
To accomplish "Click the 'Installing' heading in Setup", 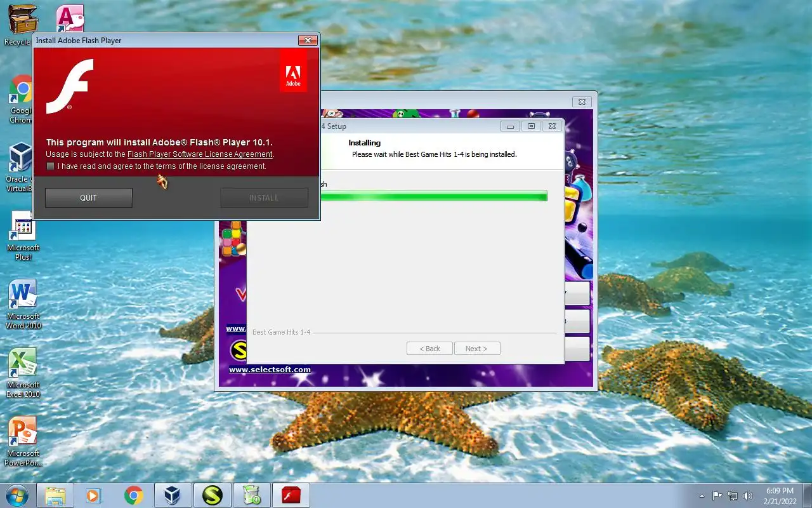I will pyautogui.click(x=365, y=143).
